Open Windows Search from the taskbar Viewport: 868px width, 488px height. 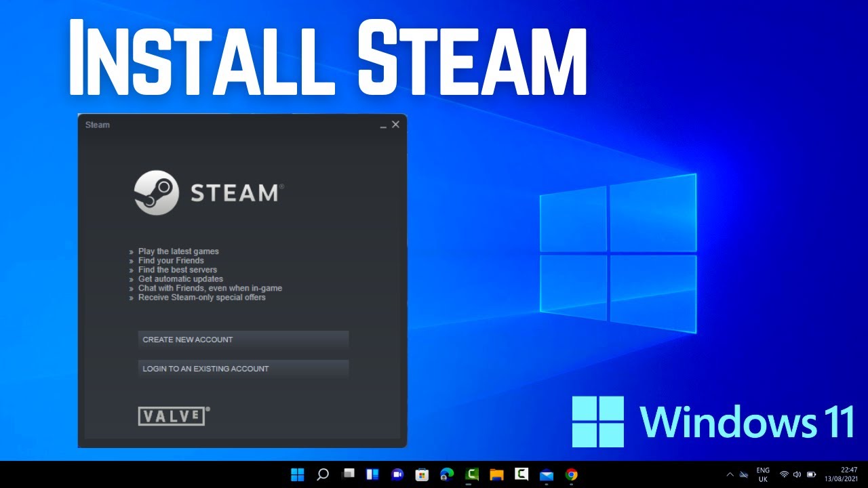(322, 474)
